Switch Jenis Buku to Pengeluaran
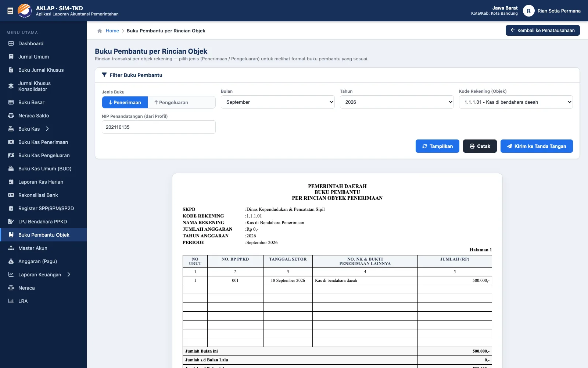 pyautogui.click(x=171, y=102)
